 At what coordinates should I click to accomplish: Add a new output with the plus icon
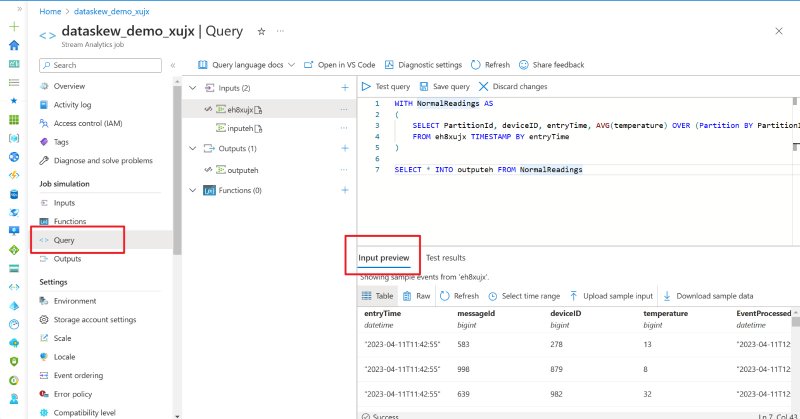pyautogui.click(x=345, y=149)
